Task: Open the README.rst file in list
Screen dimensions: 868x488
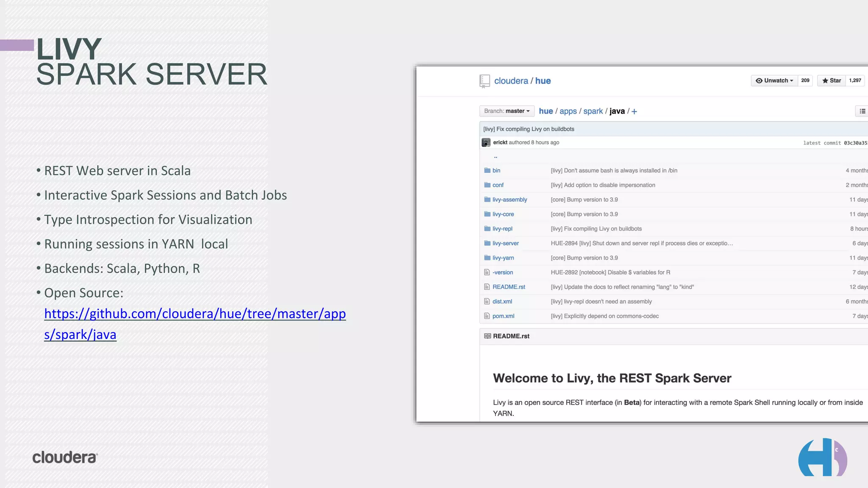Action: pyautogui.click(x=509, y=287)
